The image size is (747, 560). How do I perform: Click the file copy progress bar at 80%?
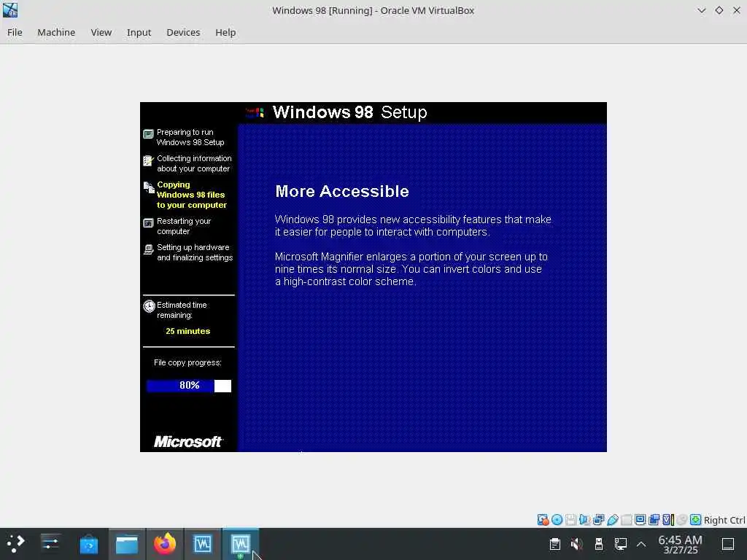(x=189, y=386)
